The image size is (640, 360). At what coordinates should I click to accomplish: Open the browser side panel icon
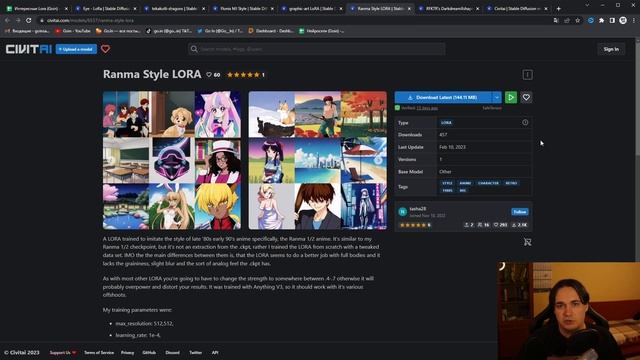(612, 20)
